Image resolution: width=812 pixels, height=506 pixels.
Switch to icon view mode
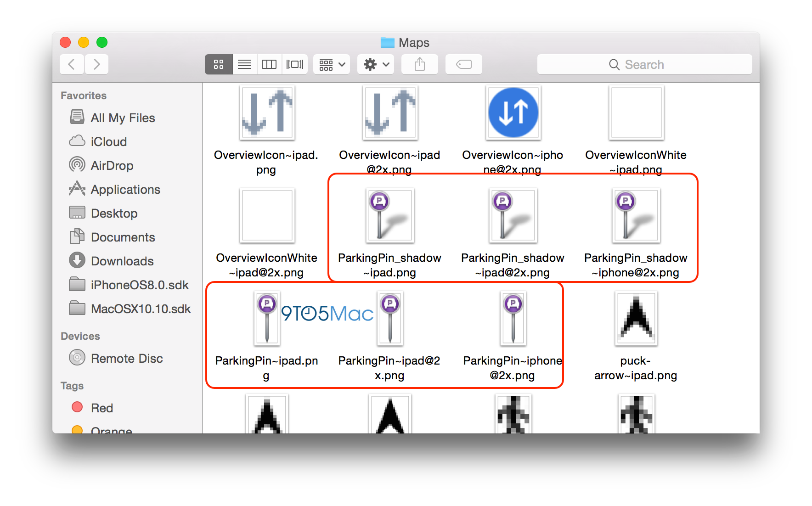[219, 64]
